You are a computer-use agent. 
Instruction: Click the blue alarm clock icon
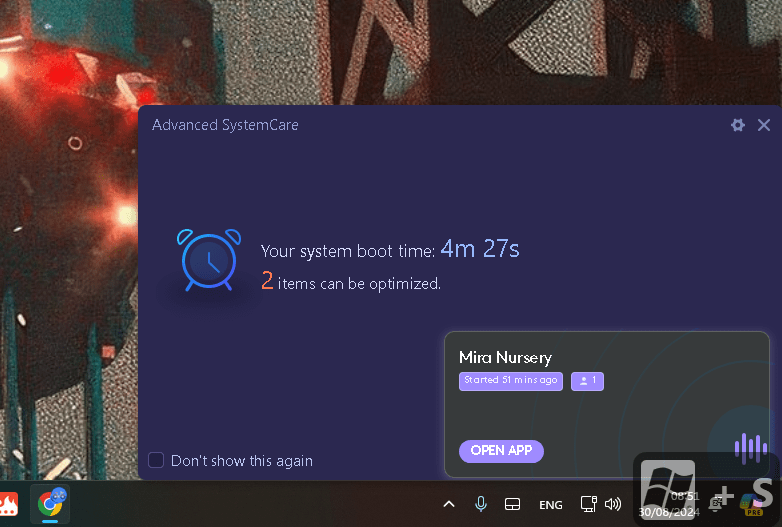[208, 260]
